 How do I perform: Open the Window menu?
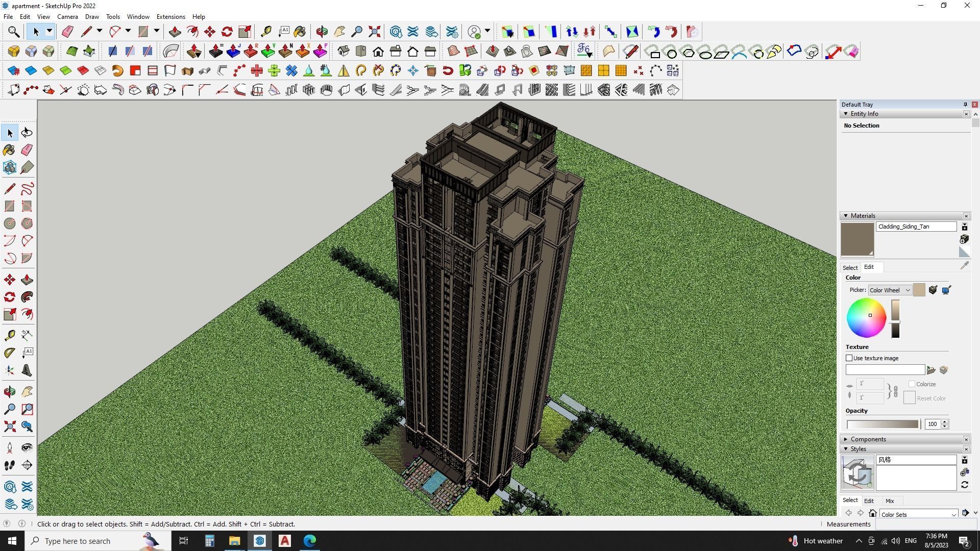pos(138,17)
